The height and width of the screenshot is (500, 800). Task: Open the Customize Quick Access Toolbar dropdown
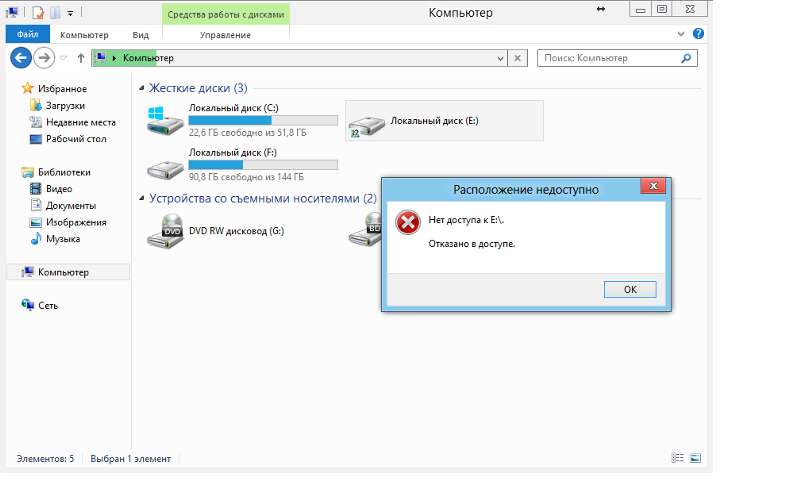(x=70, y=13)
